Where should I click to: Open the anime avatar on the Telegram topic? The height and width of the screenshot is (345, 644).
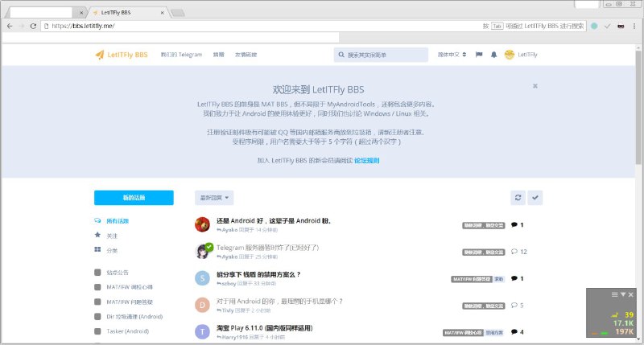point(202,252)
